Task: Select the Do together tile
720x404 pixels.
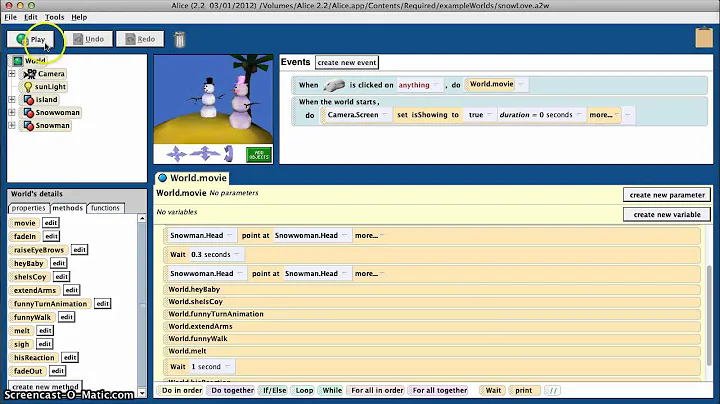Action: coord(232,390)
